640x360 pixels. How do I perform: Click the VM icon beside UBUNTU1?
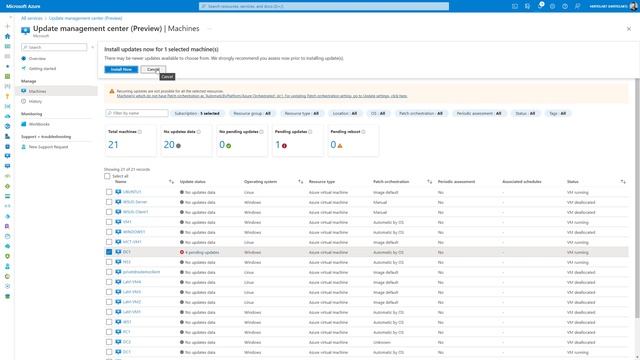[118, 192]
